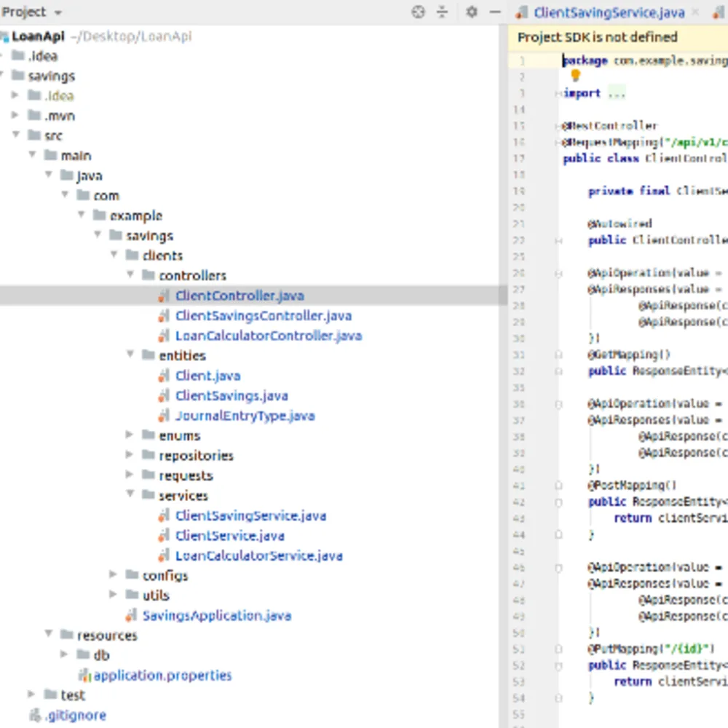Collapse the main folder
The image size is (728, 728).
(x=32, y=154)
